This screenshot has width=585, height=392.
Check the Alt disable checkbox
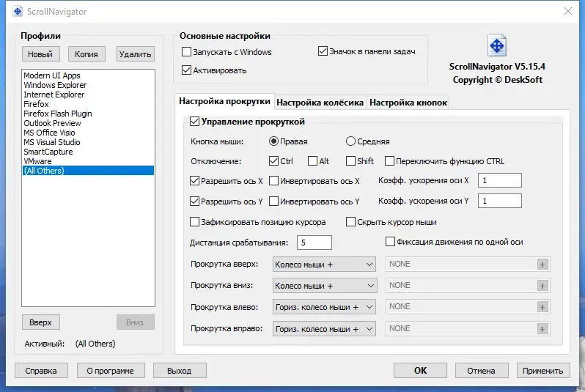coord(312,160)
